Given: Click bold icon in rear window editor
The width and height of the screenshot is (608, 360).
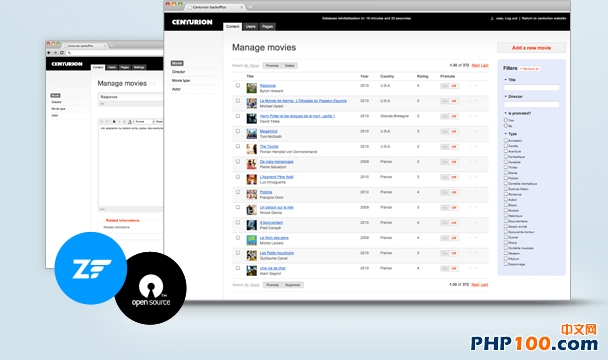Looking at the screenshot, I should 114,122.
